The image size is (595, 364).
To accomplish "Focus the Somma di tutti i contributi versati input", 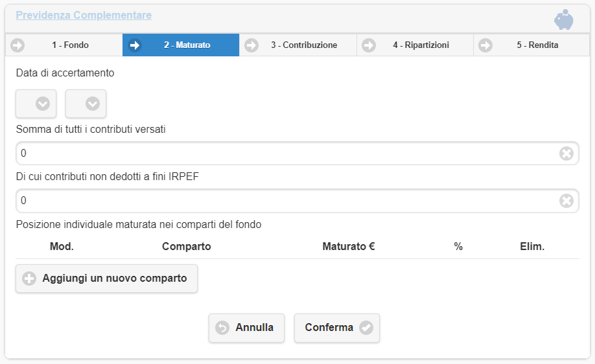I will (285, 154).
